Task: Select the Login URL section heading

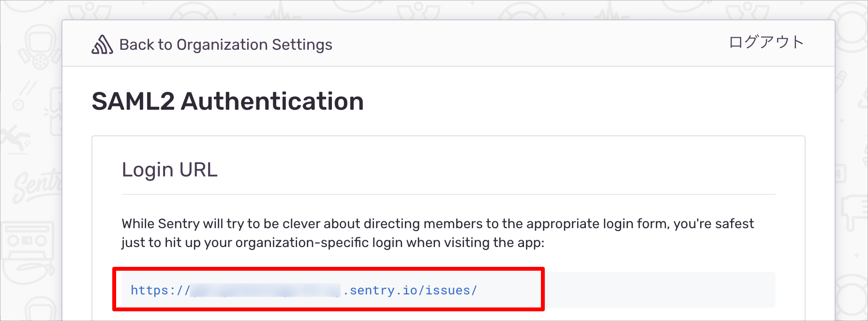Action: pyautogui.click(x=170, y=170)
